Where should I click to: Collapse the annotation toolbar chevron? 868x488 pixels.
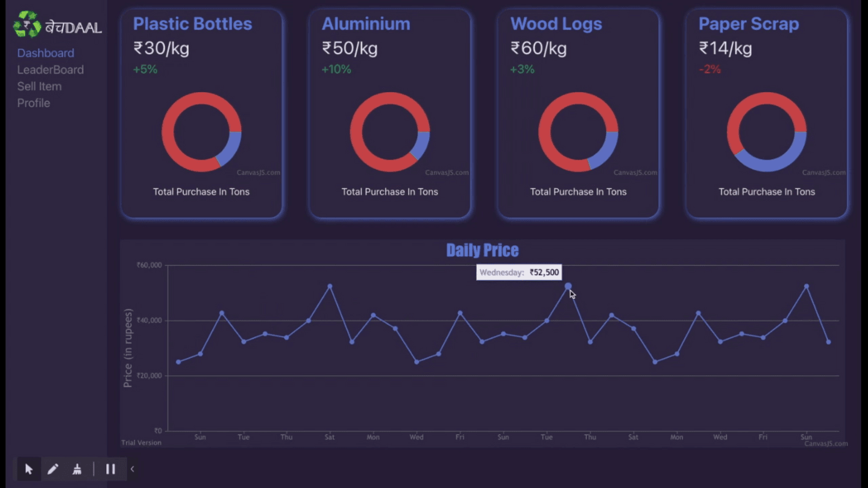(132, 469)
